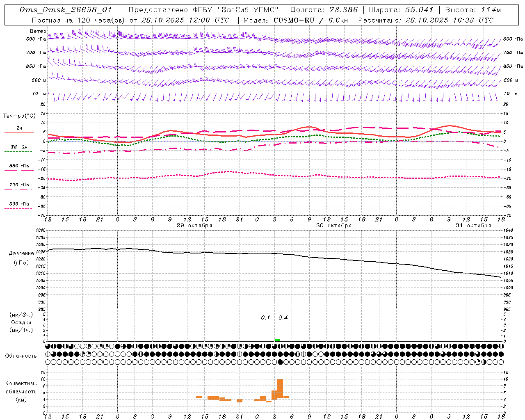Click the 0.1 precipitation amount value
The height and width of the screenshot is (420, 525).
(x=265, y=318)
